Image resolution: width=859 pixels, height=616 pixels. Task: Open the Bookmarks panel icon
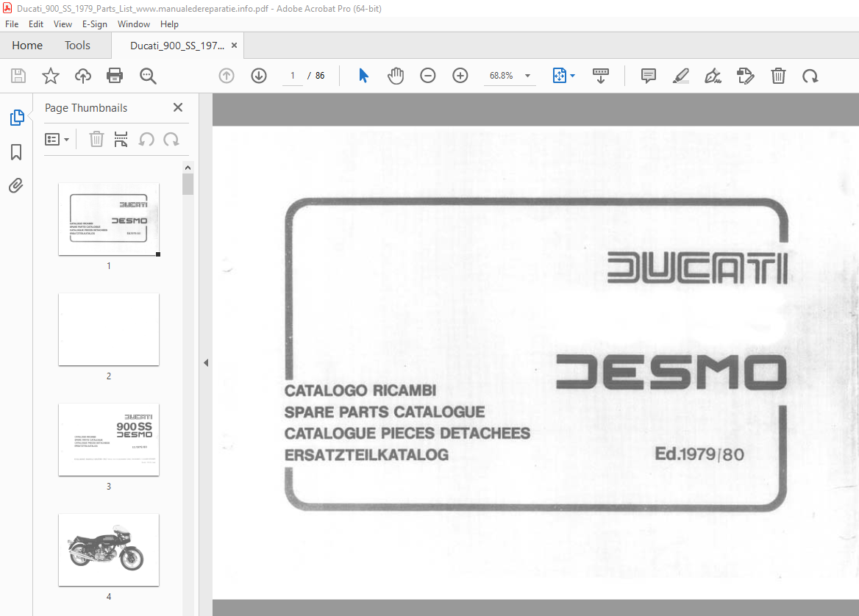[x=16, y=152]
